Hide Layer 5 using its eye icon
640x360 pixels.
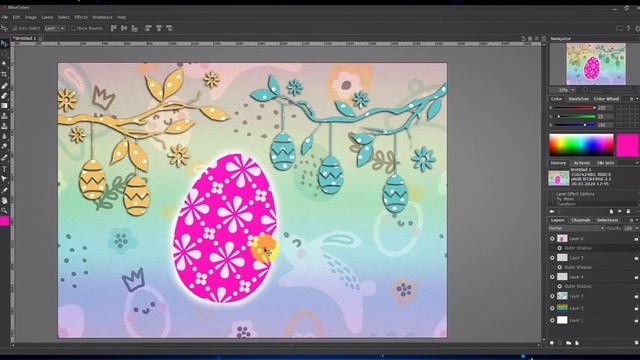tap(552, 258)
